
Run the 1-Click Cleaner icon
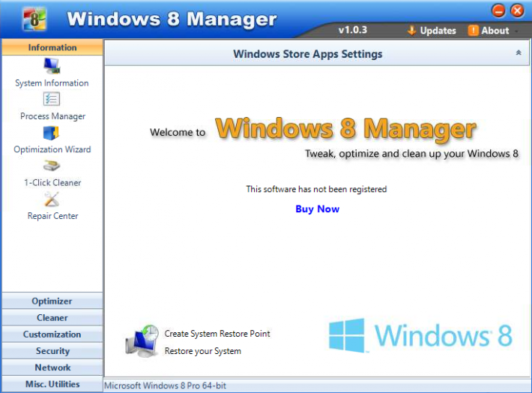[52, 166]
